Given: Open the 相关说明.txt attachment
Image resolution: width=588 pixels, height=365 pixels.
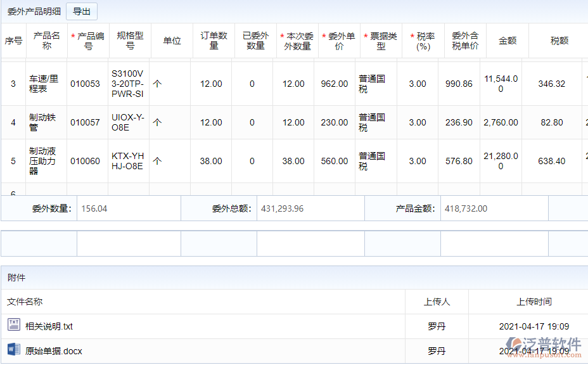Looking at the screenshot, I should point(49,326).
